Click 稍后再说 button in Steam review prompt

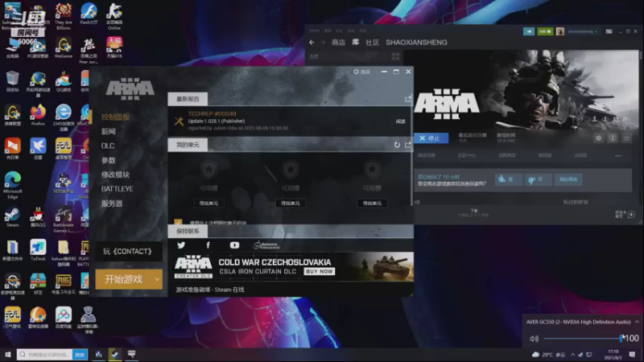click(568, 179)
